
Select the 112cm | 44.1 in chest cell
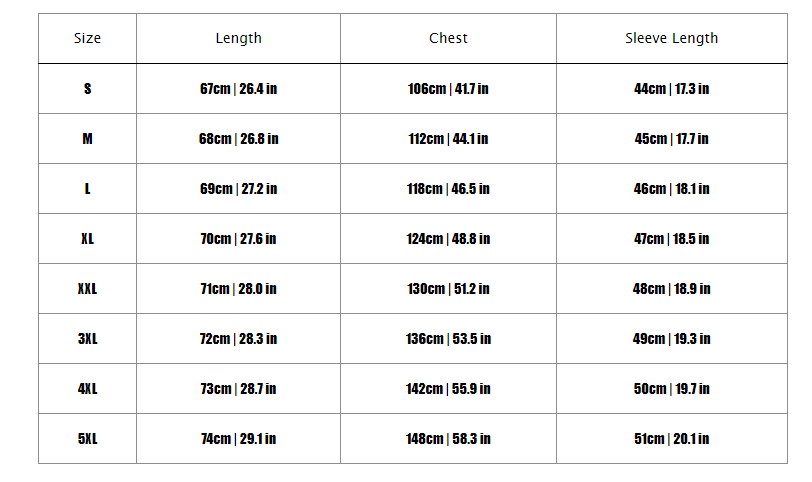click(448, 139)
